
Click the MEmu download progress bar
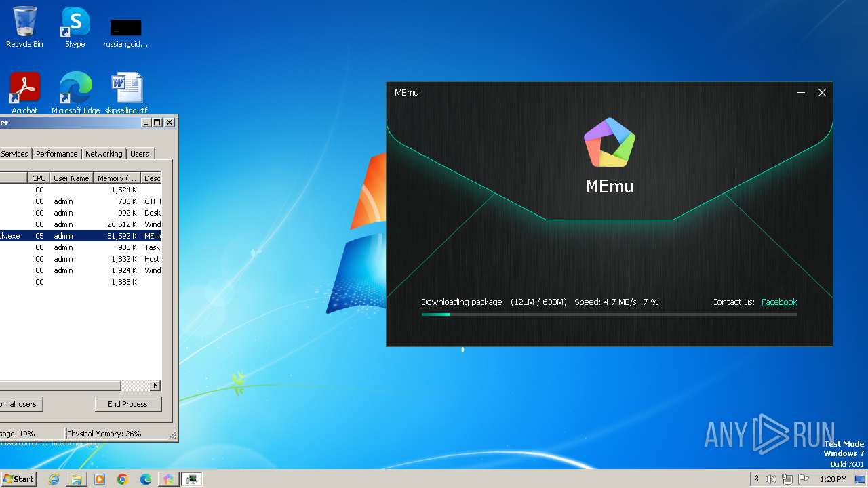(609, 314)
